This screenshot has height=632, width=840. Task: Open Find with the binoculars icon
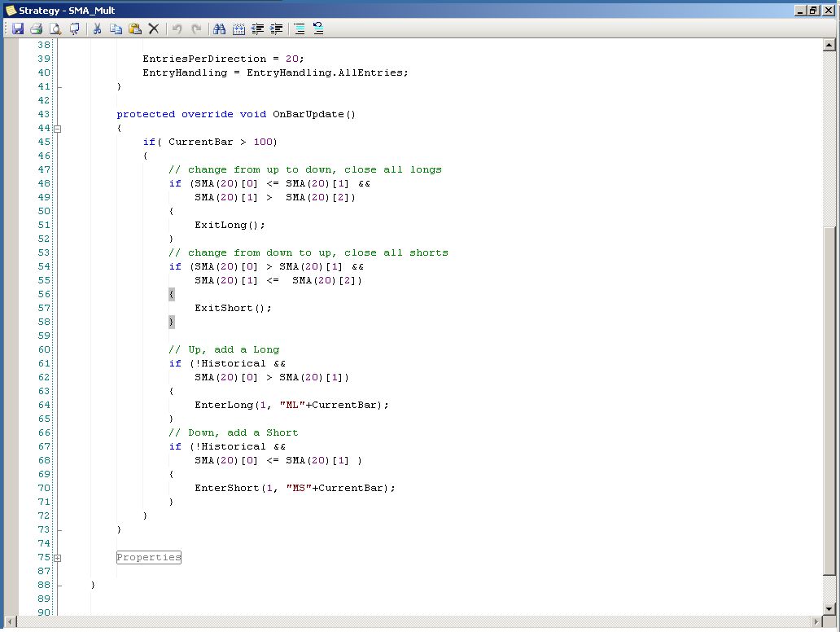click(219, 29)
